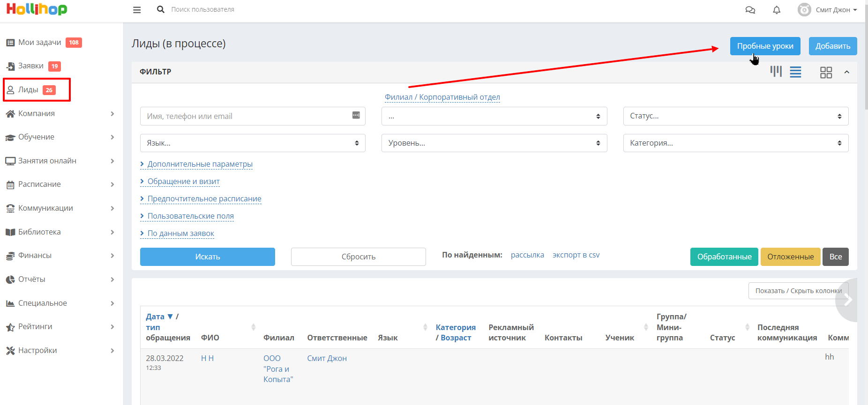Open Смит Джон user dropdown
This screenshot has width=868, height=405.
click(836, 10)
